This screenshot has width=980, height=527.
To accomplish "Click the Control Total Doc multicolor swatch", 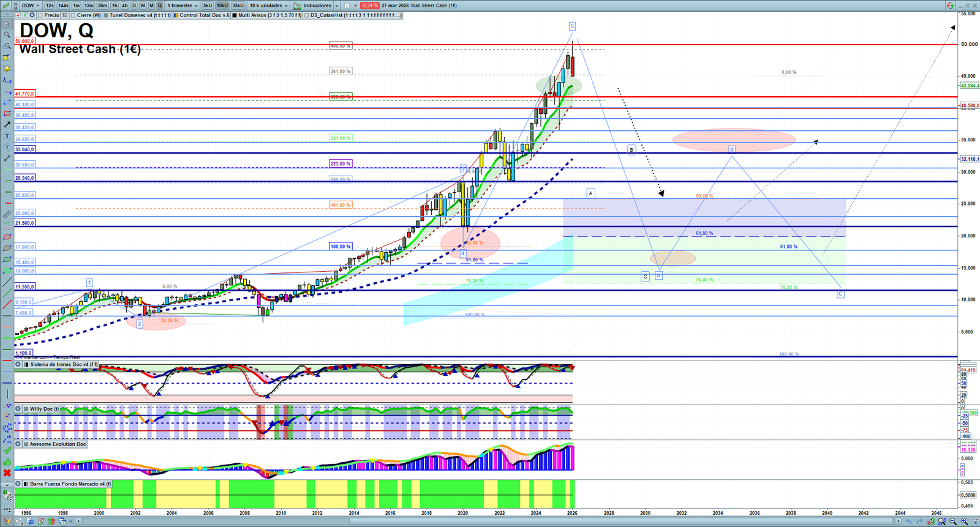I will [x=176, y=15].
